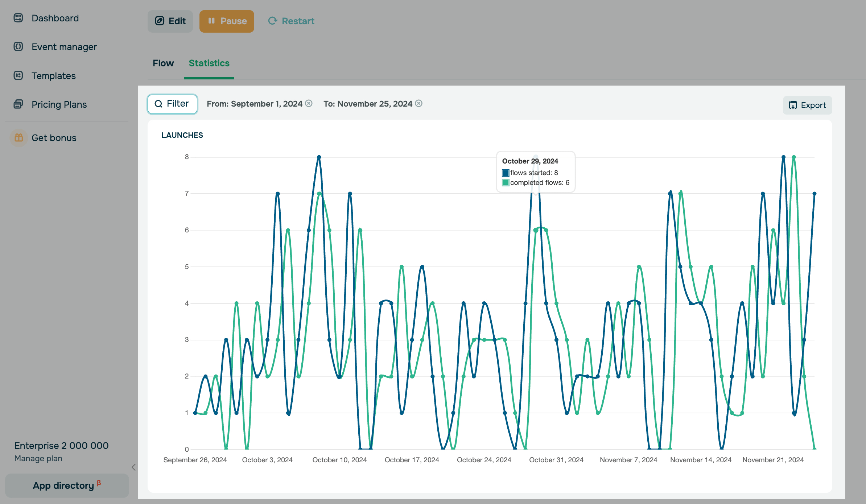Click the Pricing Plans sidebar icon
Viewport: 866px width, 504px height.
coord(18,104)
